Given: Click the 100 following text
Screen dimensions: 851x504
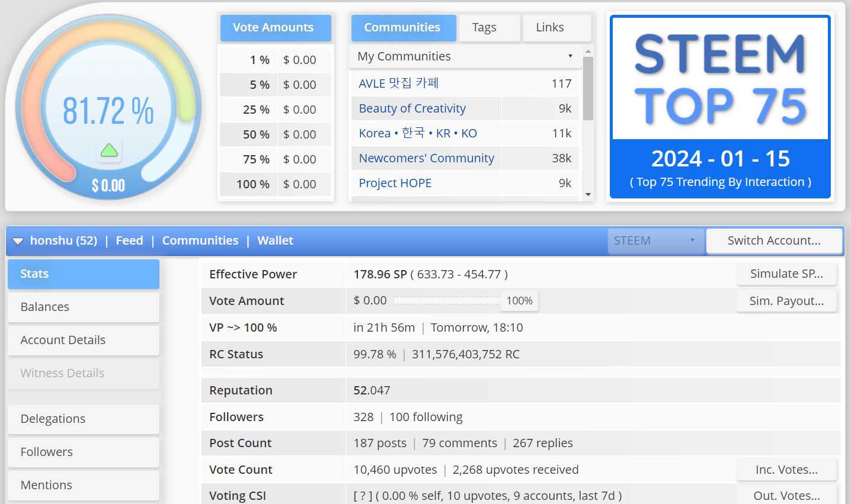Looking at the screenshot, I should click(426, 417).
